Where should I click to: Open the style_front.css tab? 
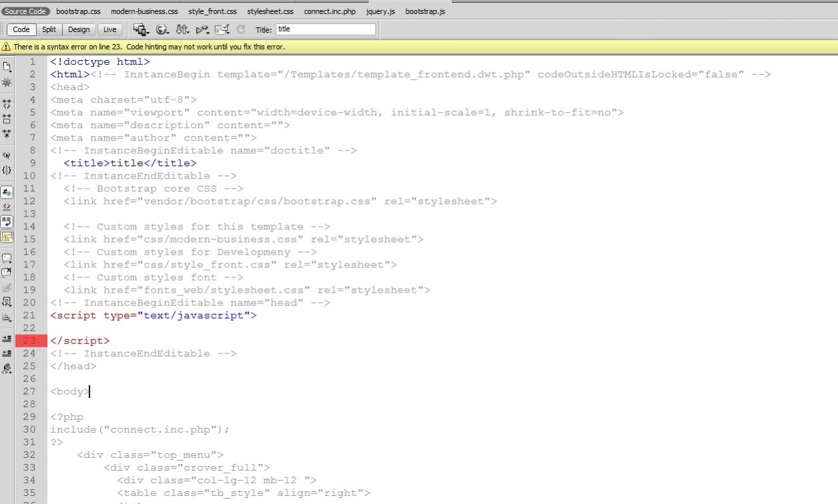tap(212, 11)
